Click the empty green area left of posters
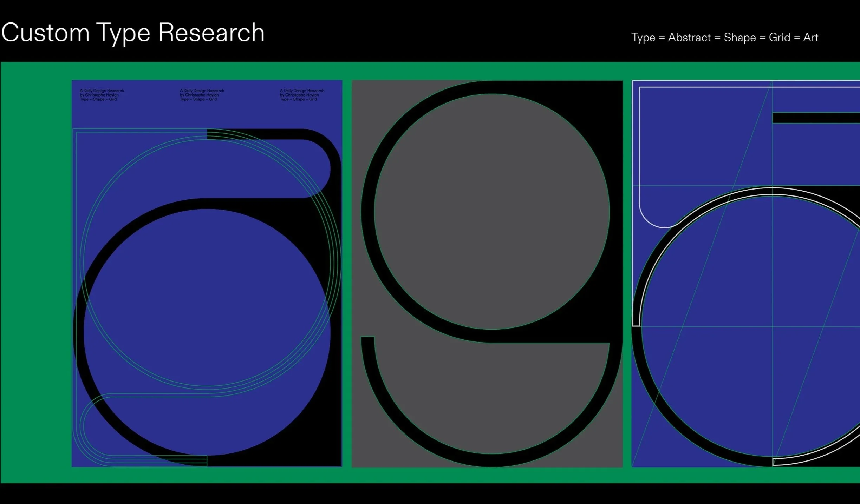This screenshot has height=504, width=860. pyautogui.click(x=35, y=273)
